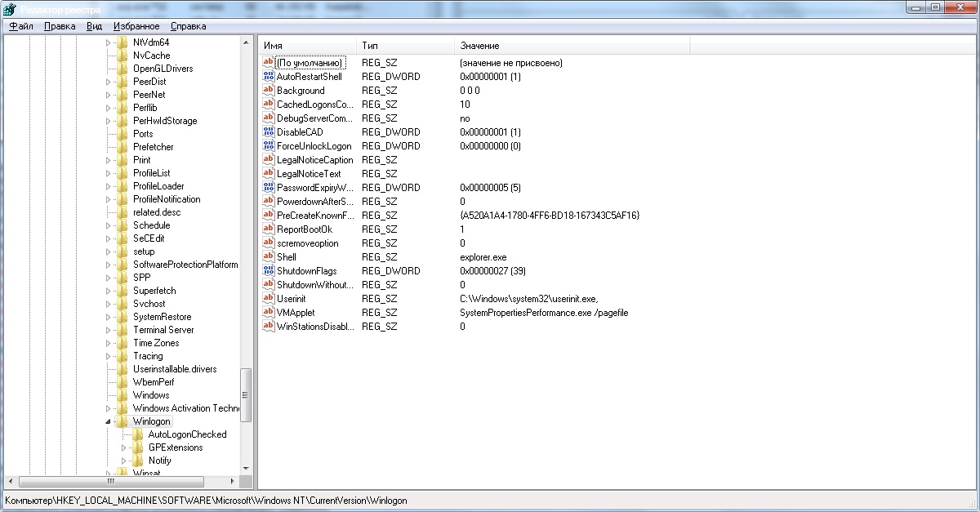The height and width of the screenshot is (512, 980).
Task: Expand the Print key
Action: point(109,160)
